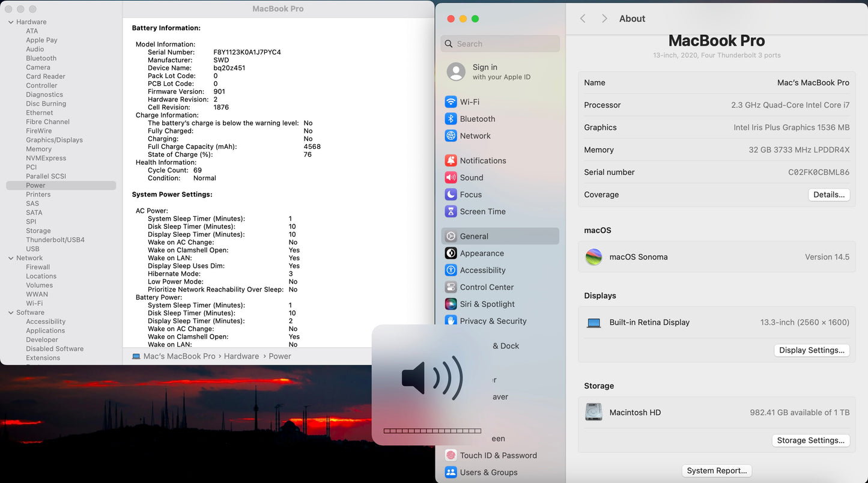Viewport: 868px width, 483px height.
Task: Click the Accessibility icon
Action: (451, 270)
